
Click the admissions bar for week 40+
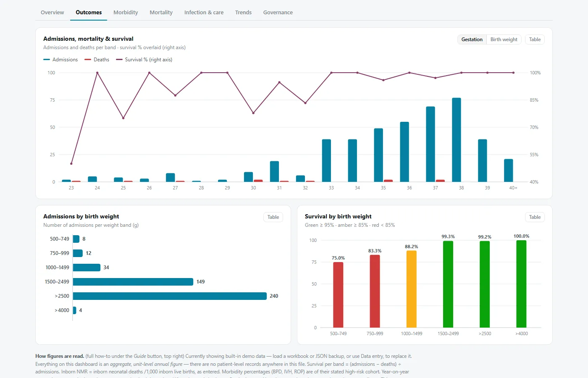pos(509,171)
